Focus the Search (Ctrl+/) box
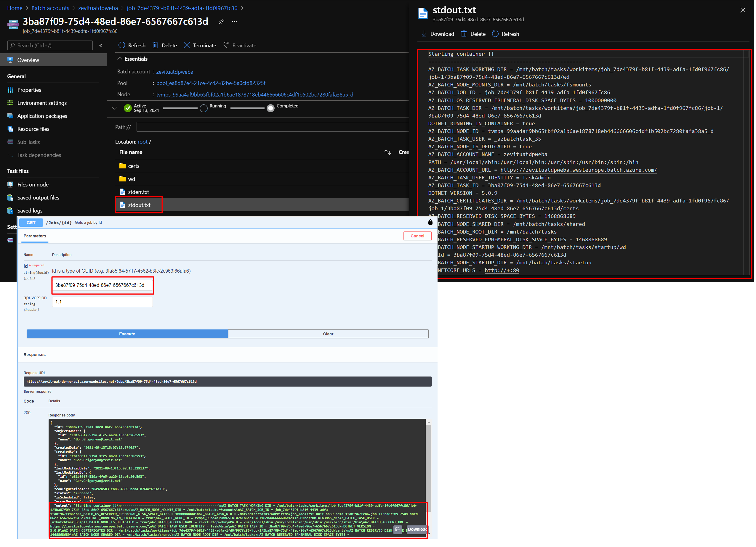 coord(50,46)
